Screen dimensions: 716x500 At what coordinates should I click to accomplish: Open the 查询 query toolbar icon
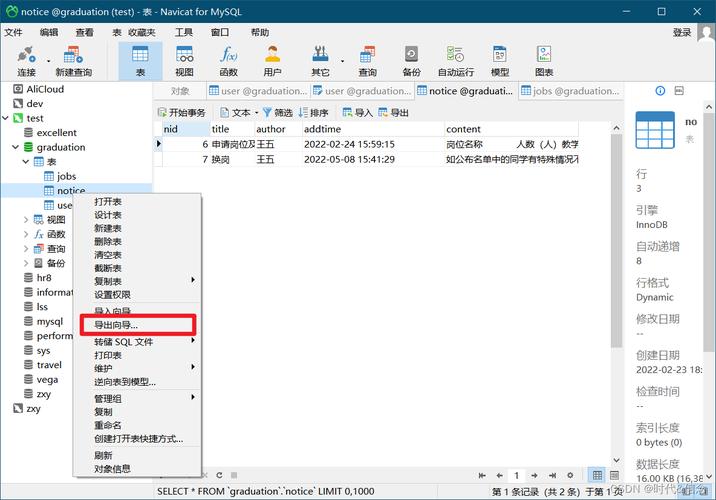(367, 61)
